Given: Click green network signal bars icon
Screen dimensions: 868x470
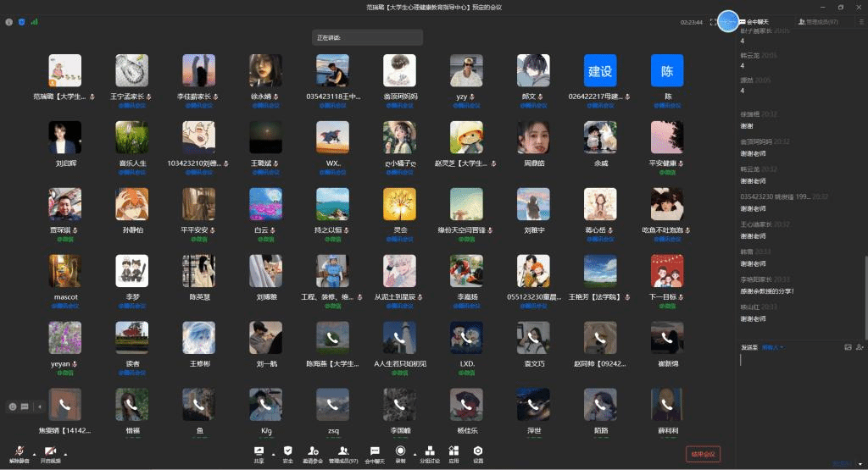Looking at the screenshot, I should (34, 22).
